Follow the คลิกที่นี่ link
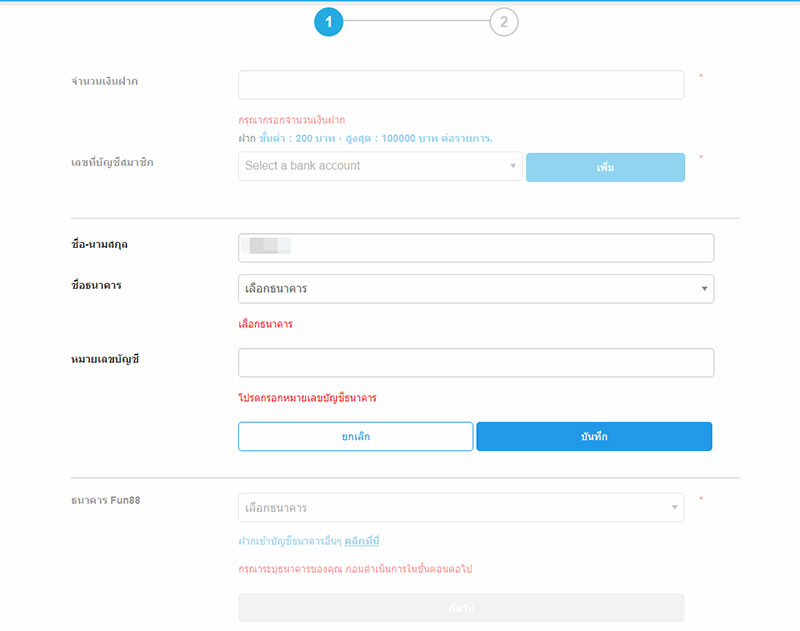Screen dimensions: 800x631 362,542
